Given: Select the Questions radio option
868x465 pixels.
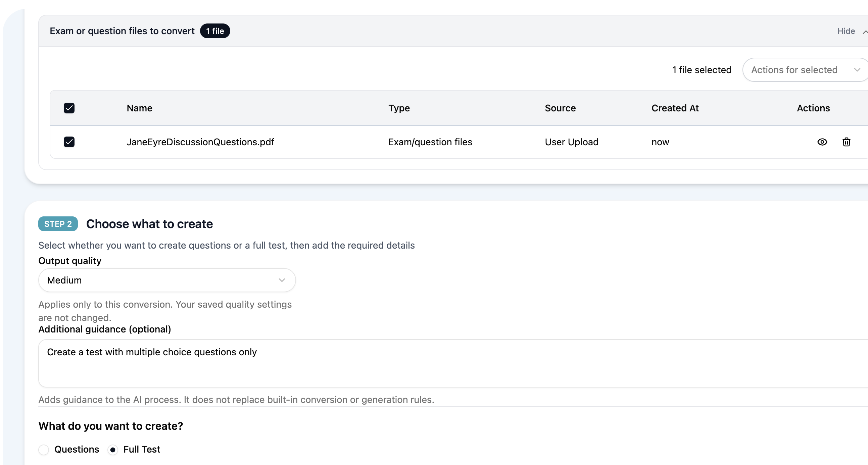Looking at the screenshot, I should pos(44,450).
